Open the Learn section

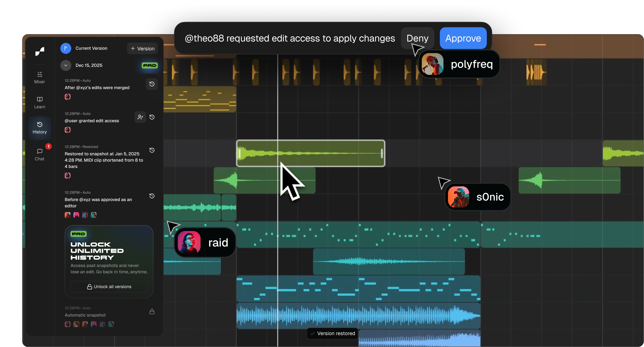(39, 102)
